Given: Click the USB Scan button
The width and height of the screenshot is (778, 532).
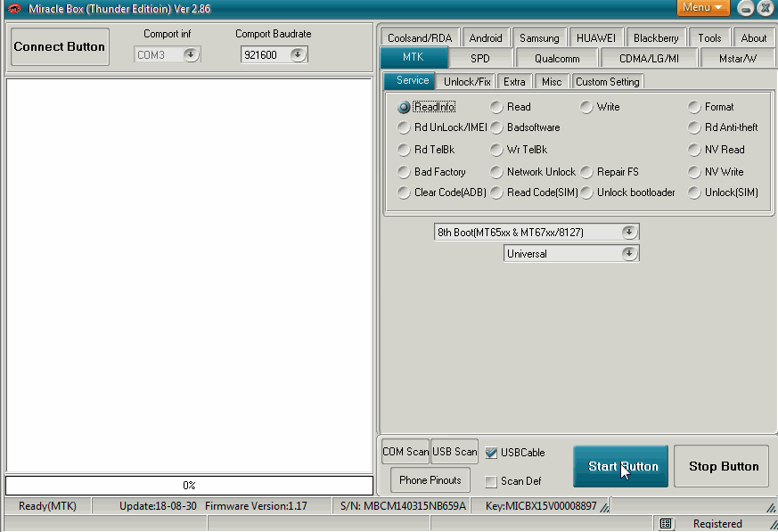Looking at the screenshot, I should point(455,452).
